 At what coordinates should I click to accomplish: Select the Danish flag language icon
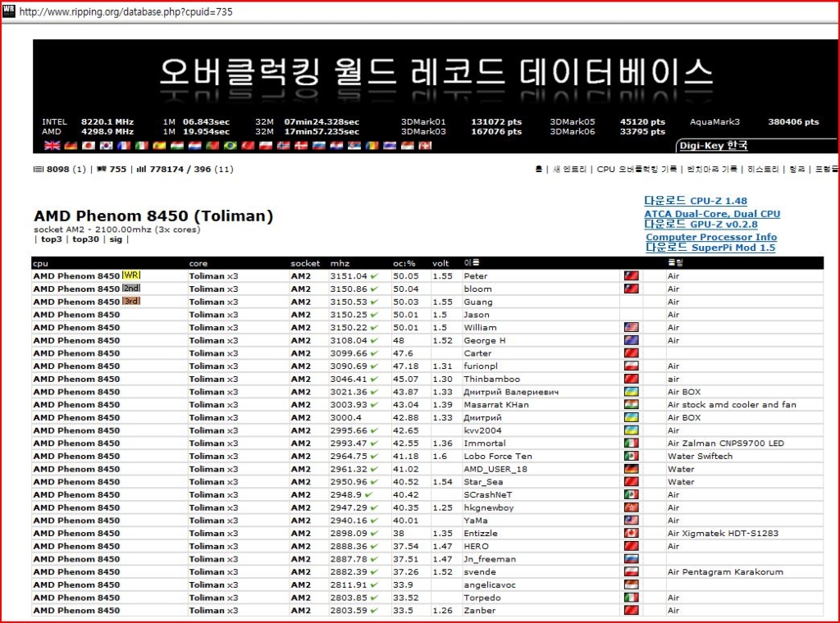(301, 146)
